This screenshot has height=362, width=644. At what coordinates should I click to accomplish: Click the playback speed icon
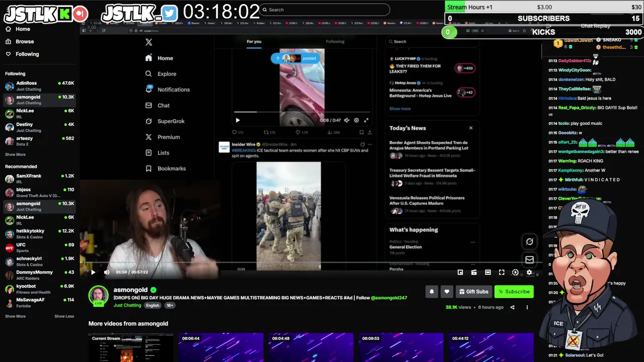[x=515, y=272]
